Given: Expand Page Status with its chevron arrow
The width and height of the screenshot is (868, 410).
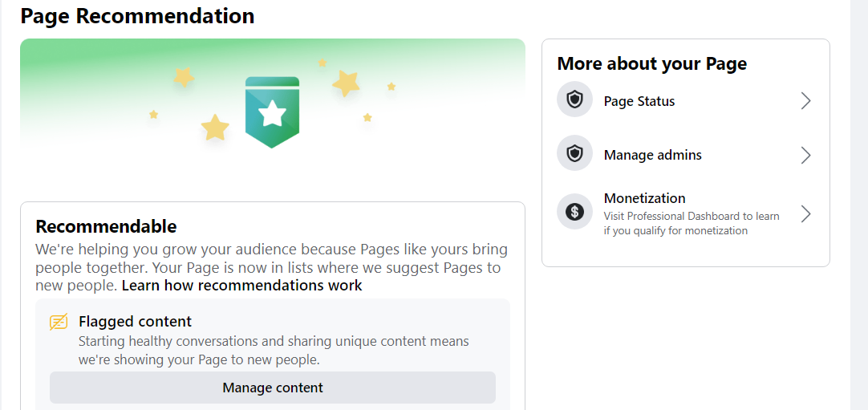Looking at the screenshot, I should 805,101.
